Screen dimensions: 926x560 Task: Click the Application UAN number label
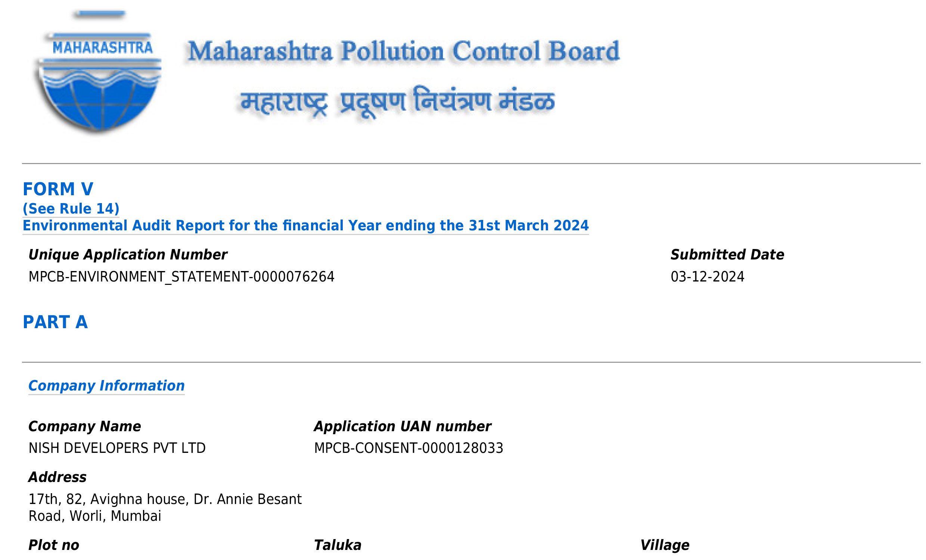coord(403,427)
